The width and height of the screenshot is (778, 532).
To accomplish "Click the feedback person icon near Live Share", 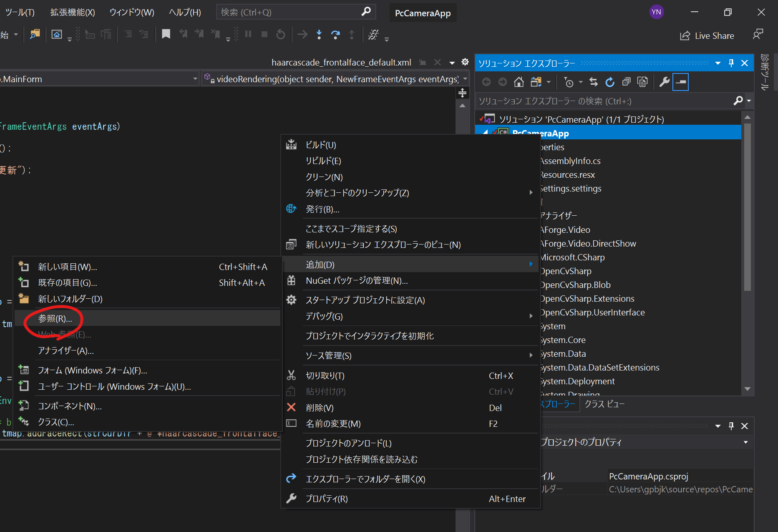I will tap(758, 34).
